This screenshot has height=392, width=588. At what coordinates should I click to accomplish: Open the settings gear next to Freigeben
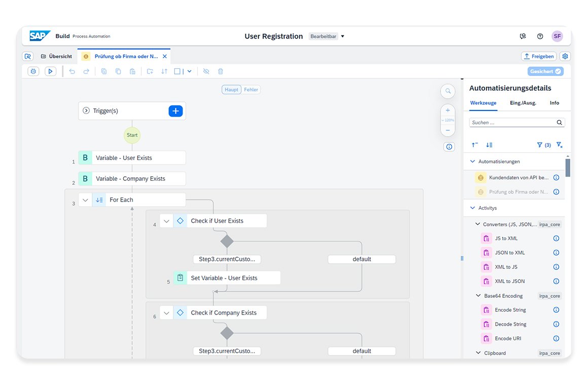[566, 56]
